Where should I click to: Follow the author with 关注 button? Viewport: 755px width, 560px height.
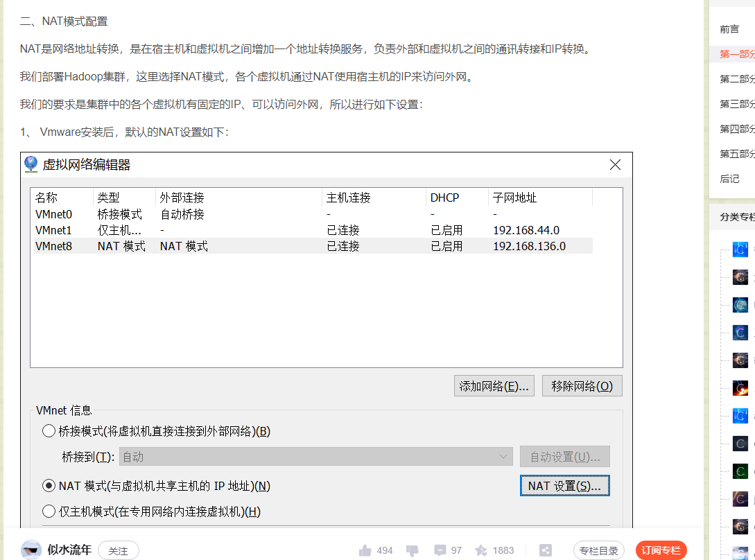119,550
